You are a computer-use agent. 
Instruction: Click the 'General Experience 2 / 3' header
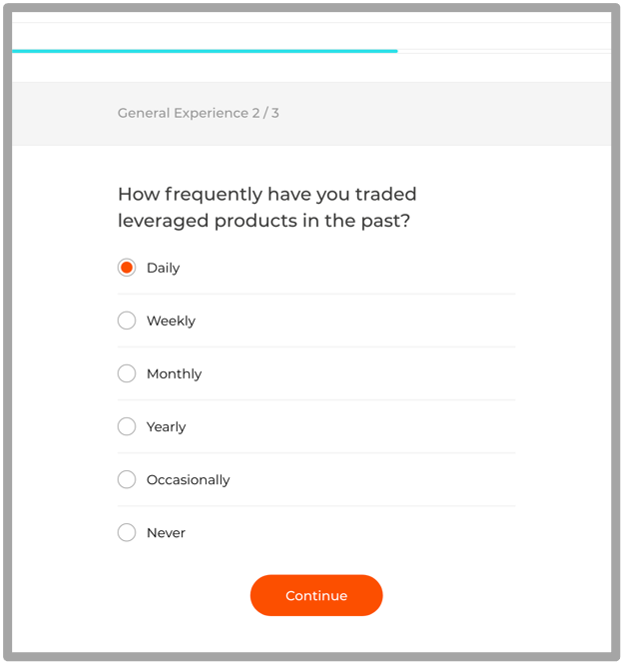pos(198,113)
